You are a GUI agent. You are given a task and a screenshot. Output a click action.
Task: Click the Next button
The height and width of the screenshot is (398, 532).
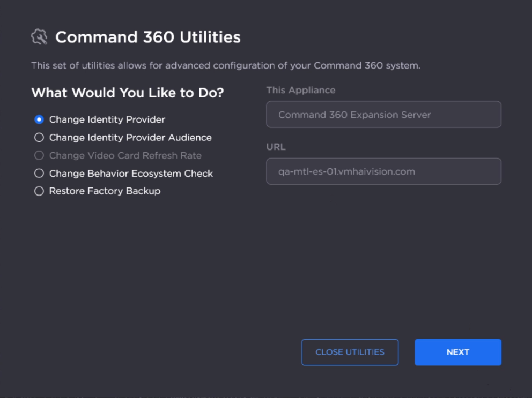pyautogui.click(x=457, y=352)
